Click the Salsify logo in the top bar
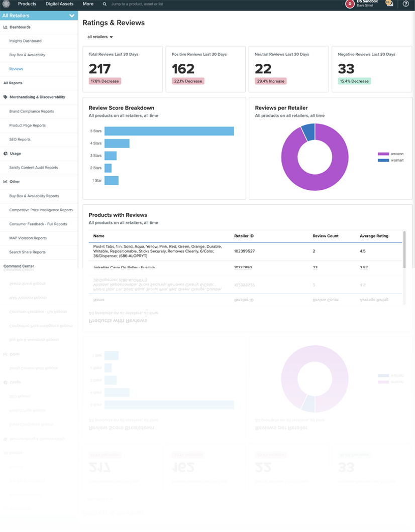This screenshot has width=415, height=532. pyautogui.click(x=5, y=4)
